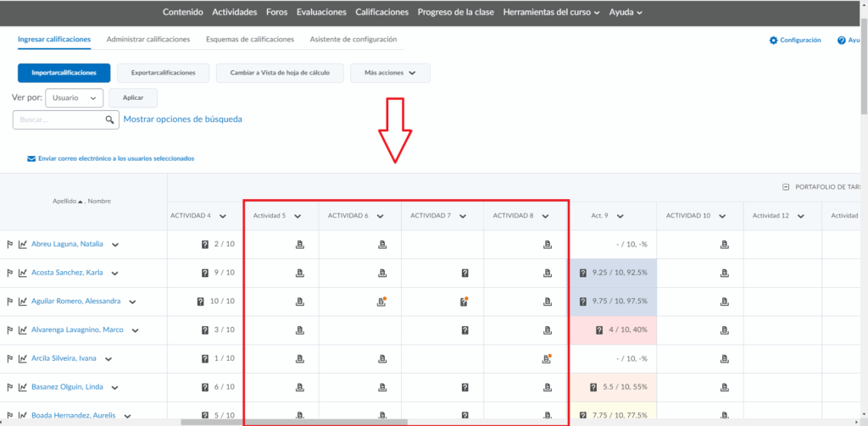Open progress chart icon for Acosta Sanchez, Karla
Image resolution: width=868 pixels, height=426 pixels.
(22, 274)
